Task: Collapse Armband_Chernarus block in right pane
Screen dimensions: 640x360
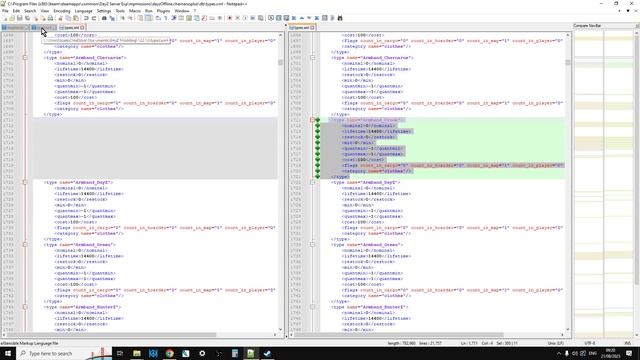Action: click(x=312, y=58)
